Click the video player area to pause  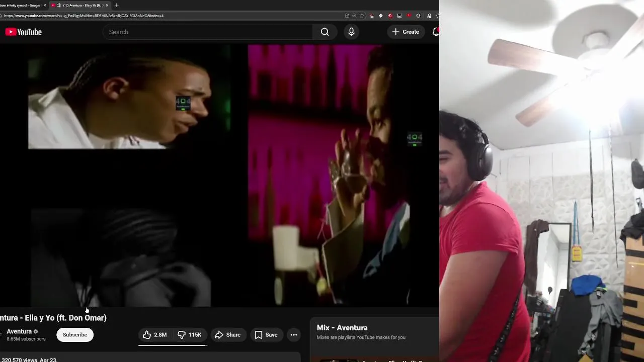click(219, 175)
